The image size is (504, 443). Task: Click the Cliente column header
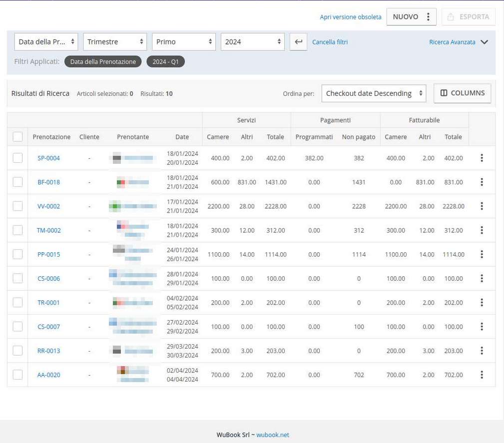(89, 137)
